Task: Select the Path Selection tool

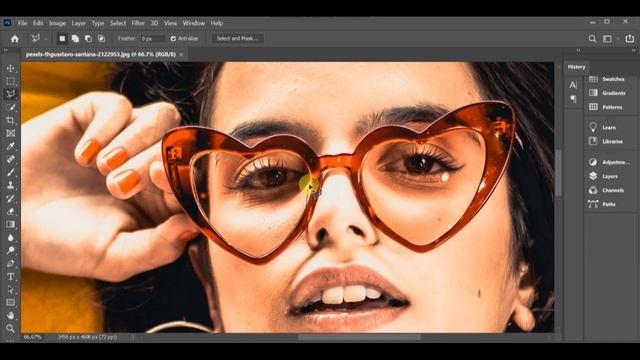Action: [11, 289]
